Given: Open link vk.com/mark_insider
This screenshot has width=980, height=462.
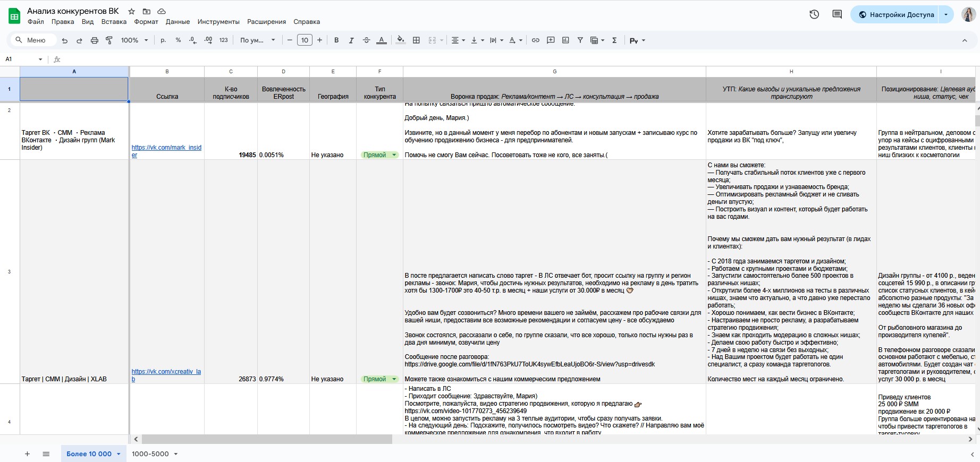Looking at the screenshot, I should click(166, 151).
